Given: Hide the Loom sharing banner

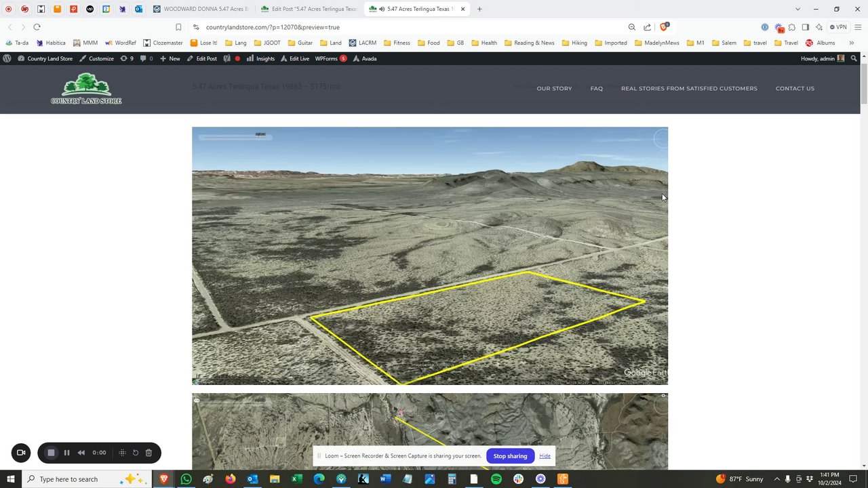Looking at the screenshot, I should 545,456.
